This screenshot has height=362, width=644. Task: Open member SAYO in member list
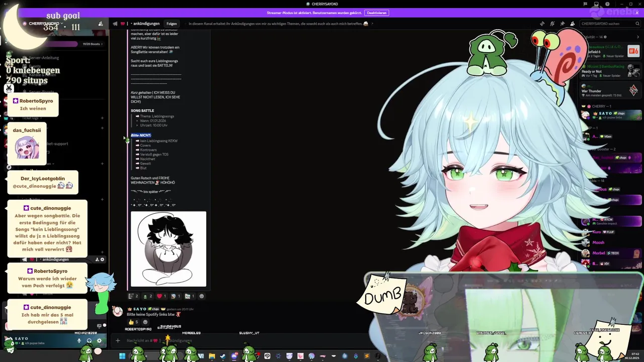coord(611,115)
